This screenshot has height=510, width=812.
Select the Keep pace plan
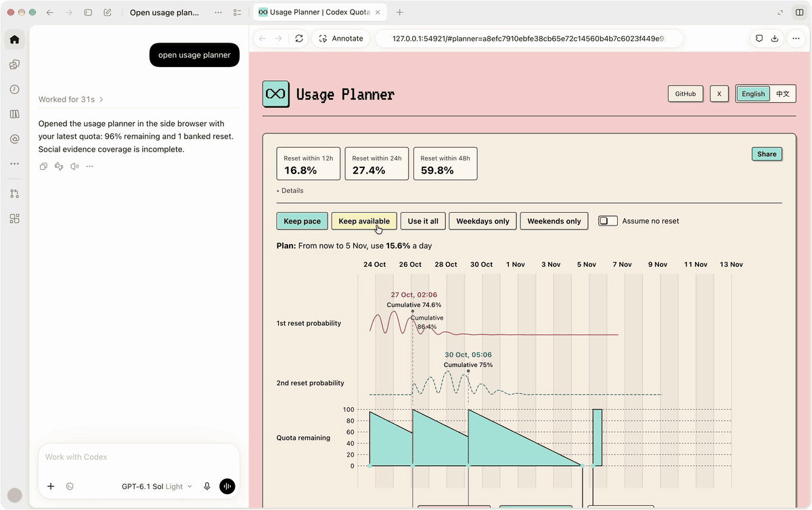click(x=302, y=221)
